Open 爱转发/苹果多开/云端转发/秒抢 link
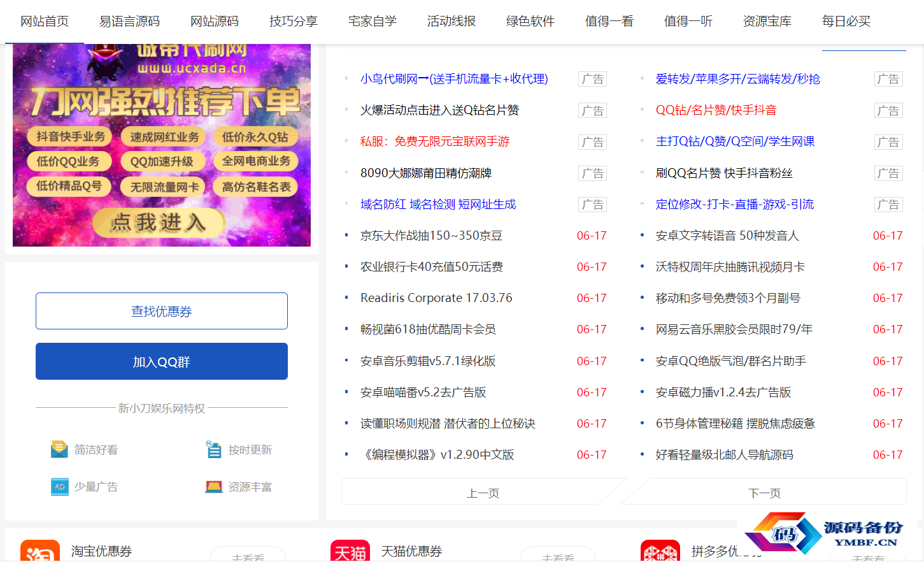 (x=738, y=78)
